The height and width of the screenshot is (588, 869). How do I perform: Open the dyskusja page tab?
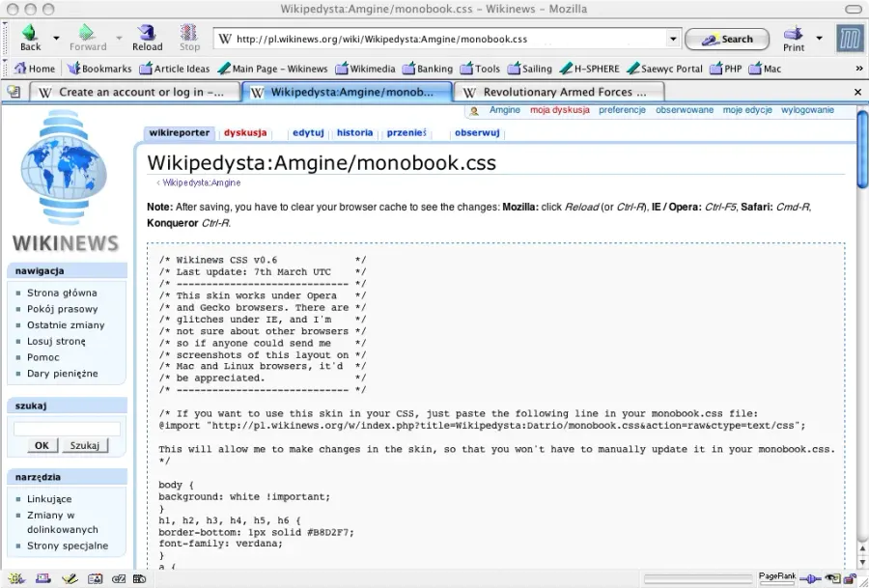(x=245, y=133)
